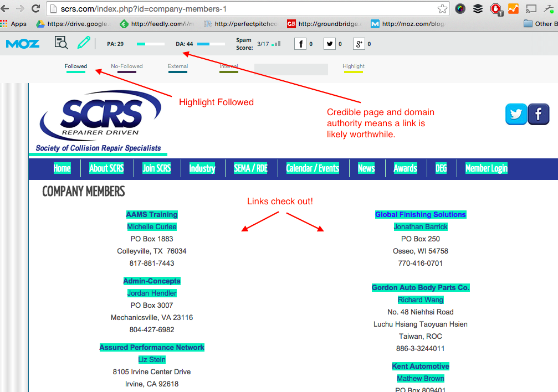The image size is (558, 392).
Task: Open the News menu item
Action: point(366,168)
